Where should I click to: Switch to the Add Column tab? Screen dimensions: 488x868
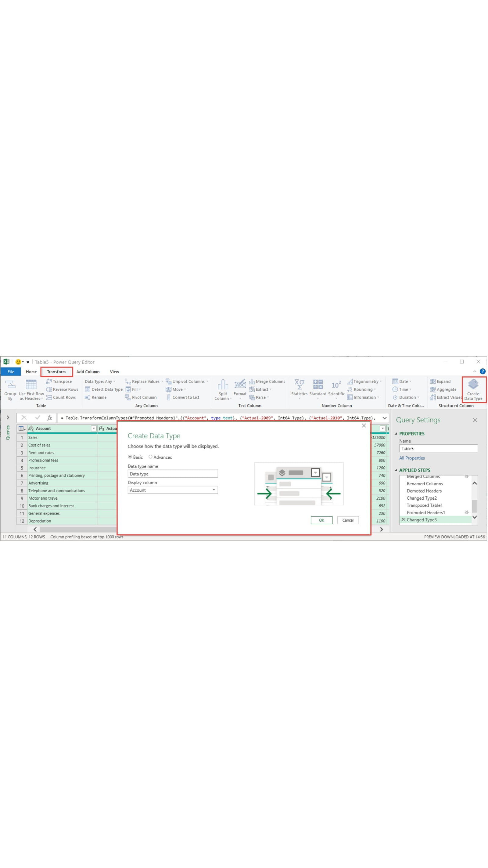[x=88, y=372]
